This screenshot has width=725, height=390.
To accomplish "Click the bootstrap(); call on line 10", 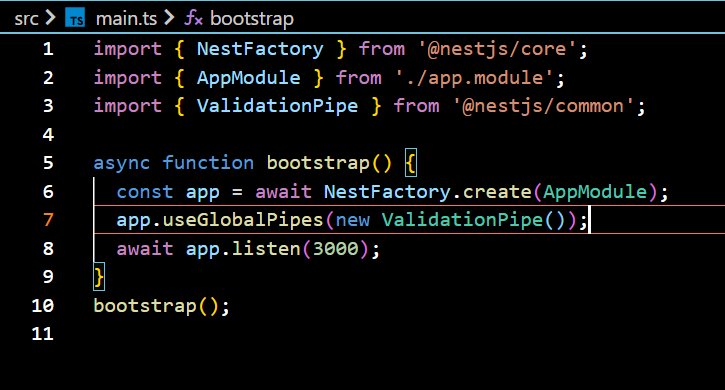I will [x=161, y=306].
